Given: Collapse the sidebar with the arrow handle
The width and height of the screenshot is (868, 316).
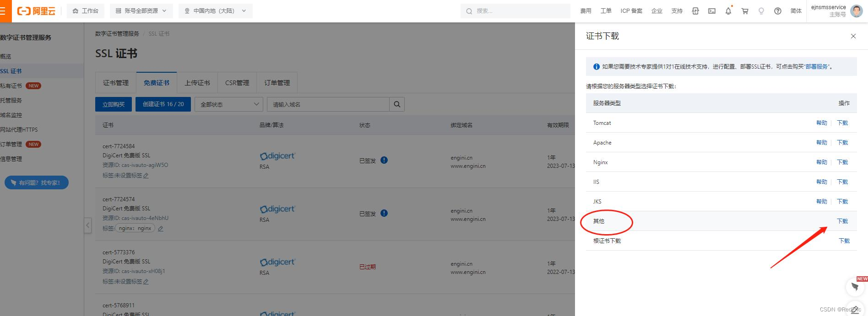Looking at the screenshot, I should tap(88, 225).
